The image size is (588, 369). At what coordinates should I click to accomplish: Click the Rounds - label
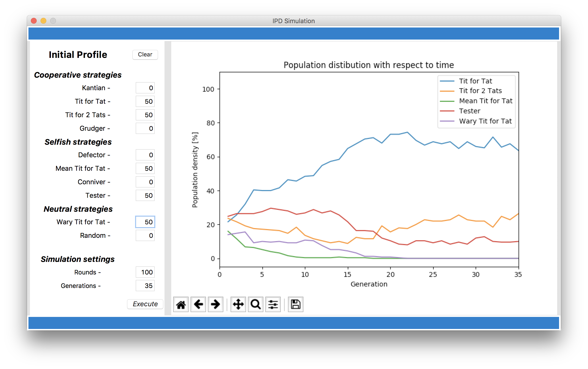(x=88, y=272)
